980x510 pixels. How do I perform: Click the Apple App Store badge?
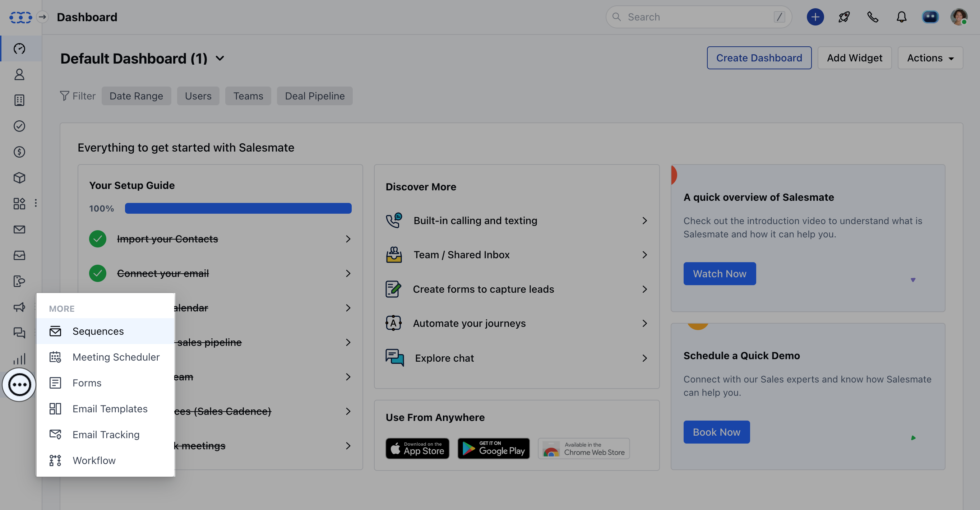coord(417,448)
